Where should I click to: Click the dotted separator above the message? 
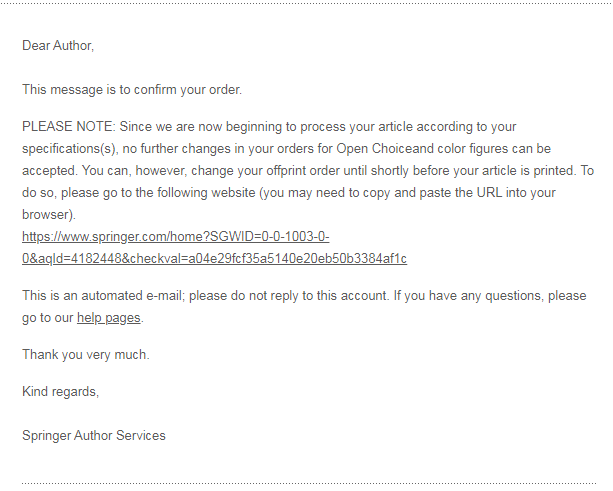[306, 3]
